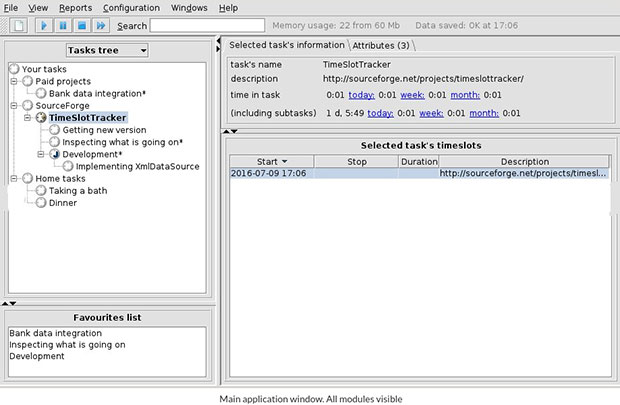The width and height of the screenshot is (620, 405).
Task: Select Your tasks root node
Action: point(44,69)
